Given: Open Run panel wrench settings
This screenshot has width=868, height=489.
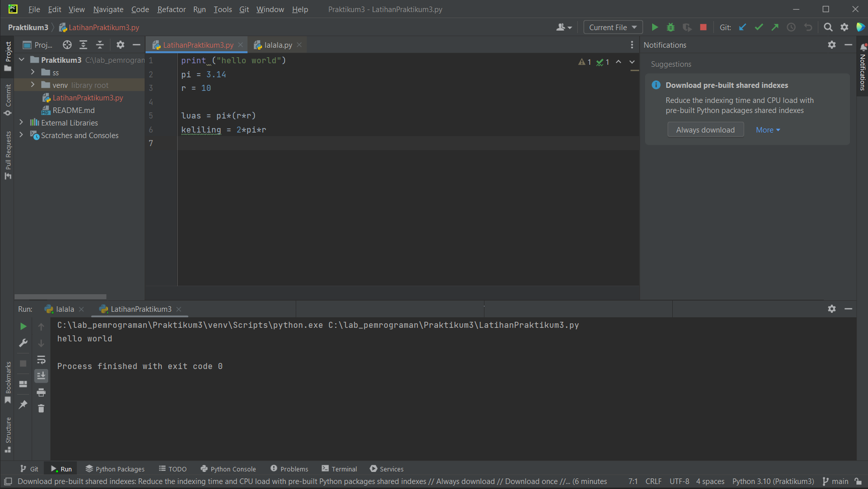Looking at the screenshot, I should click(x=23, y=343).
